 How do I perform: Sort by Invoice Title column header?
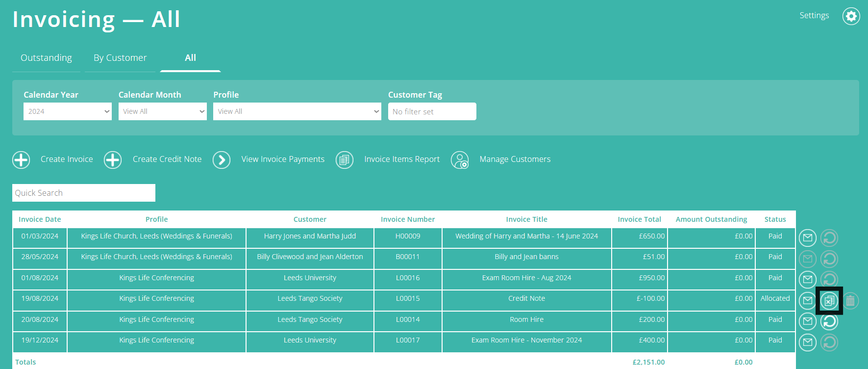point(527,219)
